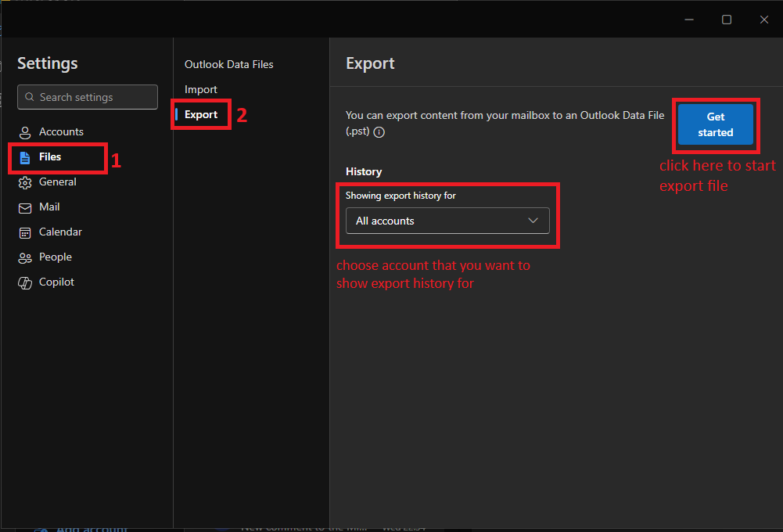Click the Copilot icon in sidebar

click(24, 282)
